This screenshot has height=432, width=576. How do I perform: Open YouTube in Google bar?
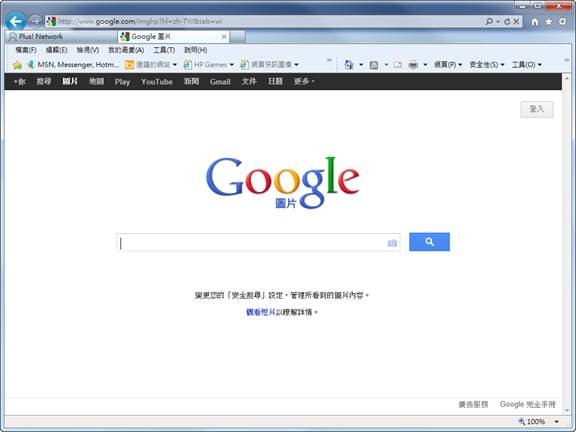pos(157,82)
